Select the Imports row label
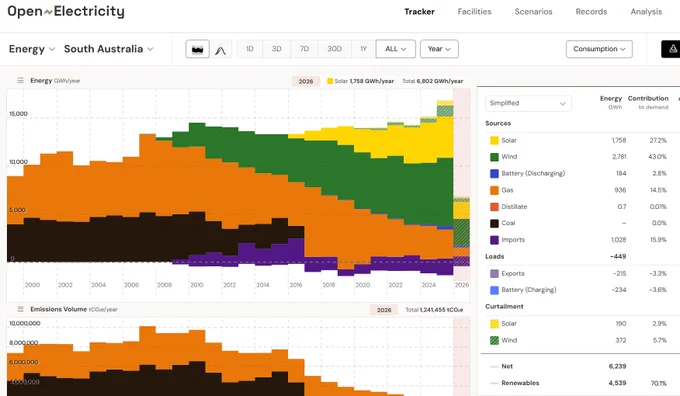680x396 pixels. 513,240
